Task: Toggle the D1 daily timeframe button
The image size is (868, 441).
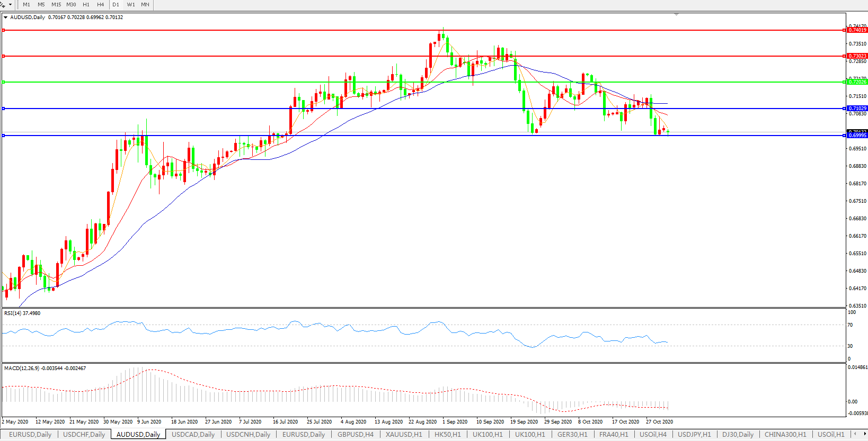Action: coord(116,5)
